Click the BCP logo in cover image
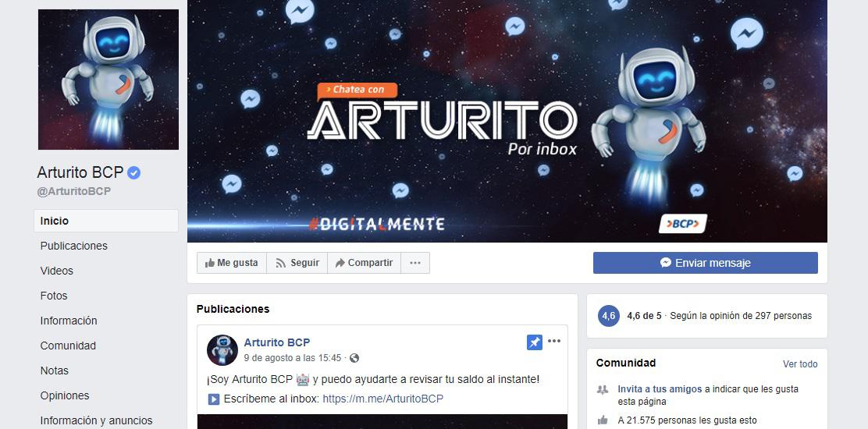 tap(682, 224)
